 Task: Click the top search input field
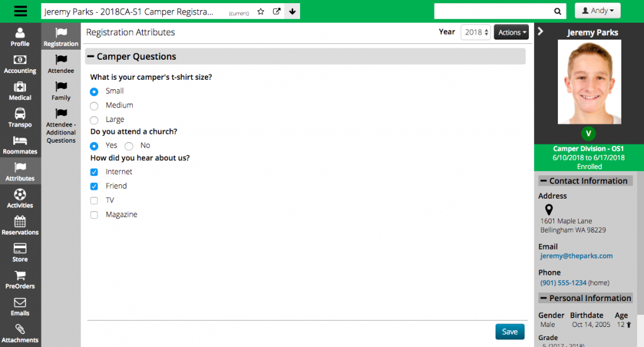492,11
